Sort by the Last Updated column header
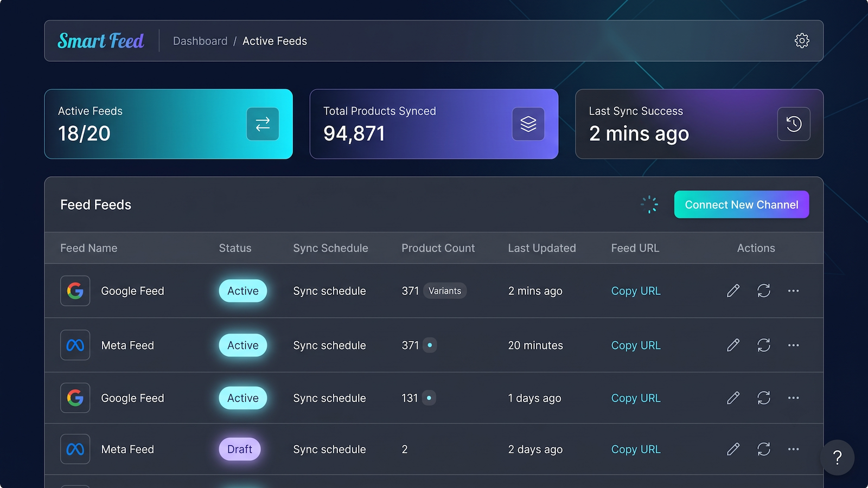The image size is (868, 488). pos(542,248)
